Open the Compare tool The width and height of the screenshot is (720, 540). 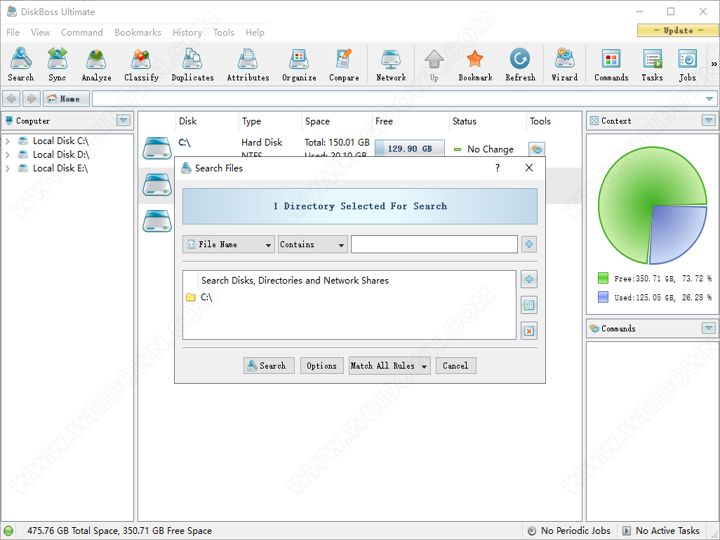coord(344,65)
